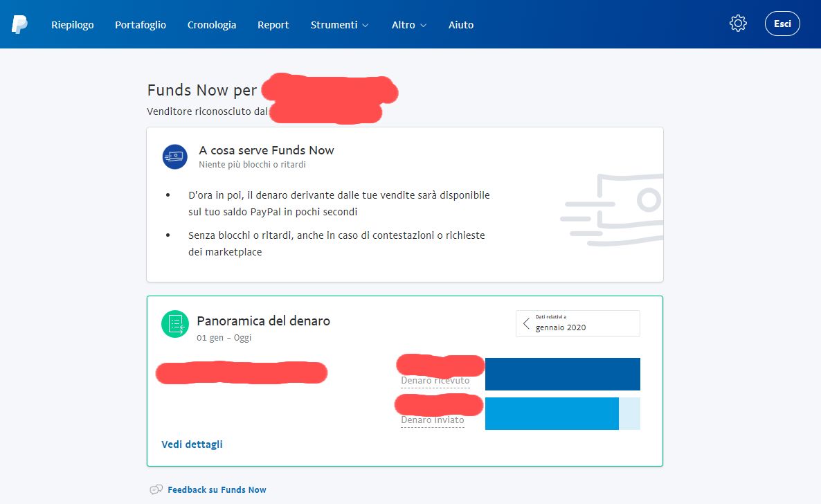Click the left chevron to view previous month
This screenshot has width=821, height=504.
[x=525, y=323]
